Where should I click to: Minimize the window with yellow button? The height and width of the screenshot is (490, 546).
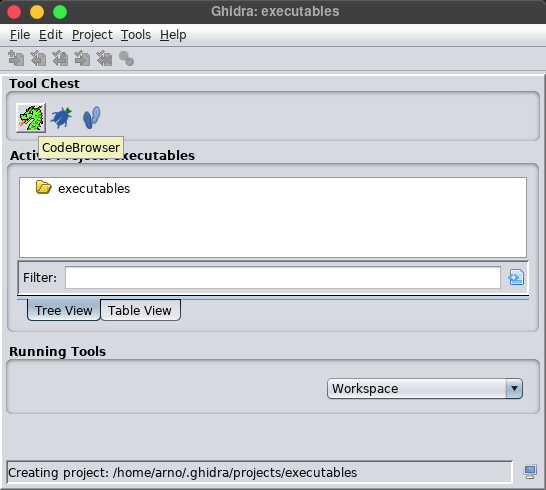point(37,12)
